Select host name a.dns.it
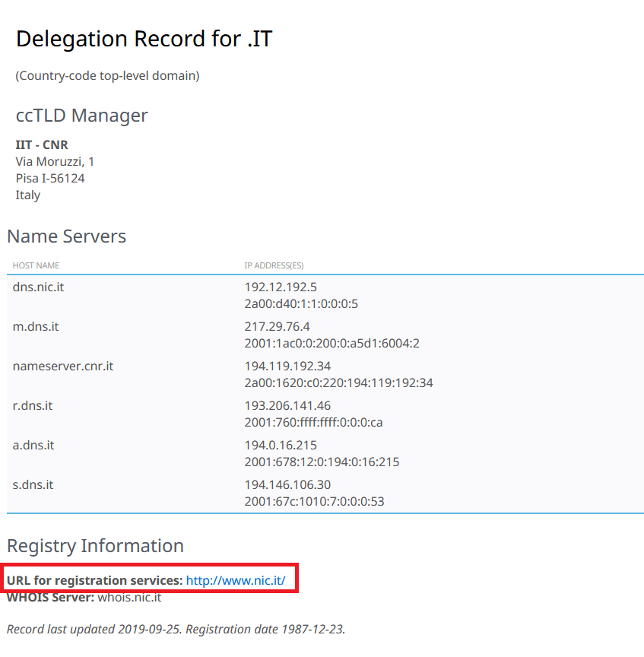The width and height of the screenshot is (644, 657). [x=33, y=445]
